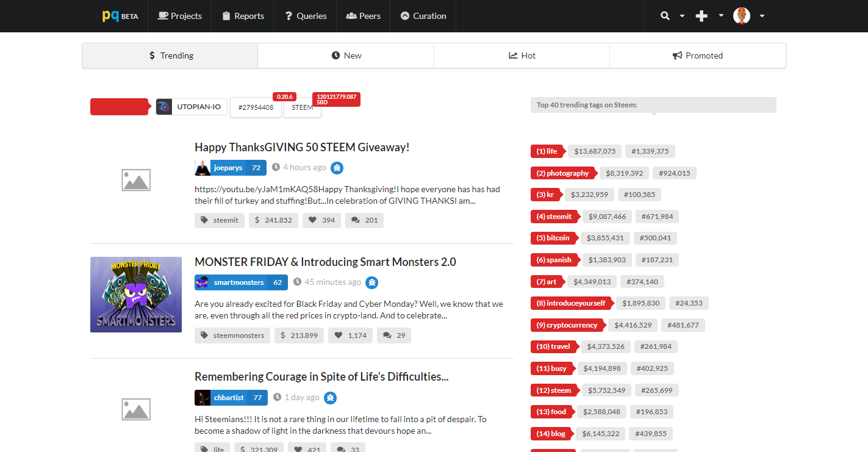Switch to the Hot tab
The height and width of the screenshot is (452, 868).
pyautogui.click(x=522, y=56)
